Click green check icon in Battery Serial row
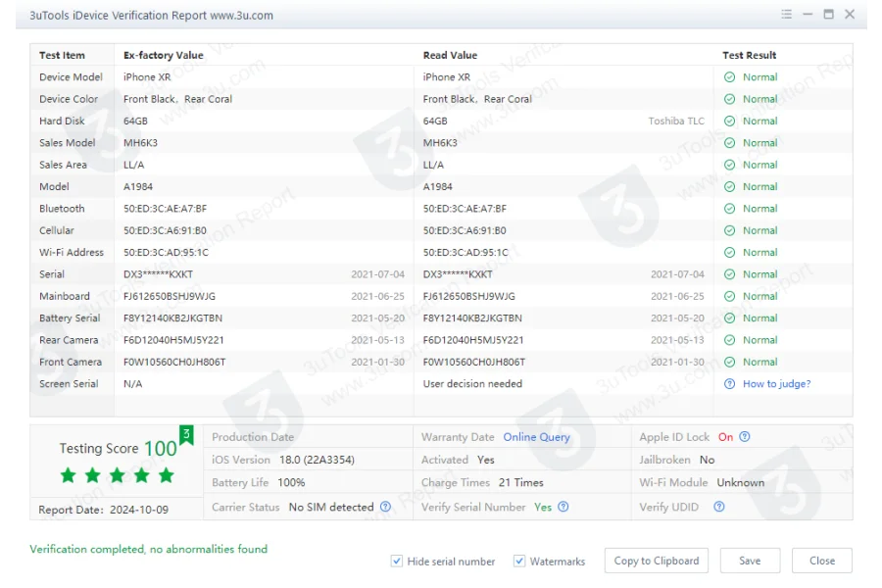882x588 pixels. point(729,318)
